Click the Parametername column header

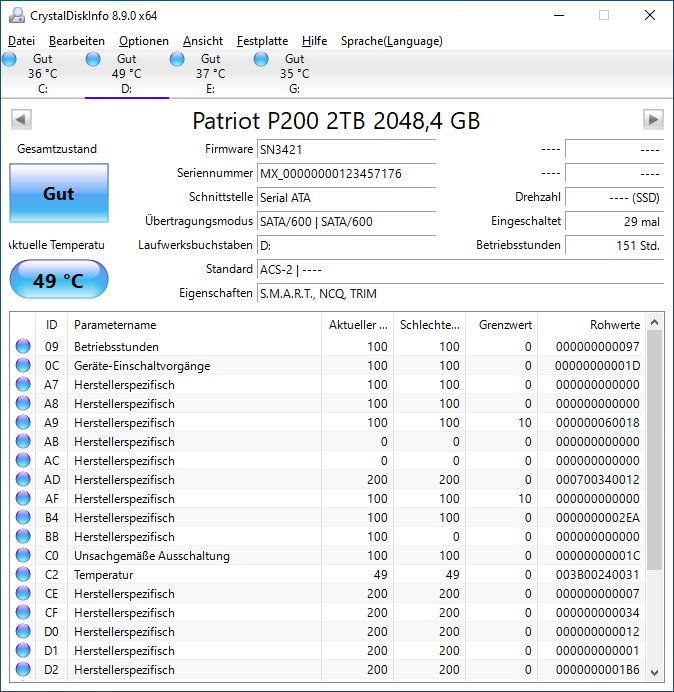coord(194,325)
